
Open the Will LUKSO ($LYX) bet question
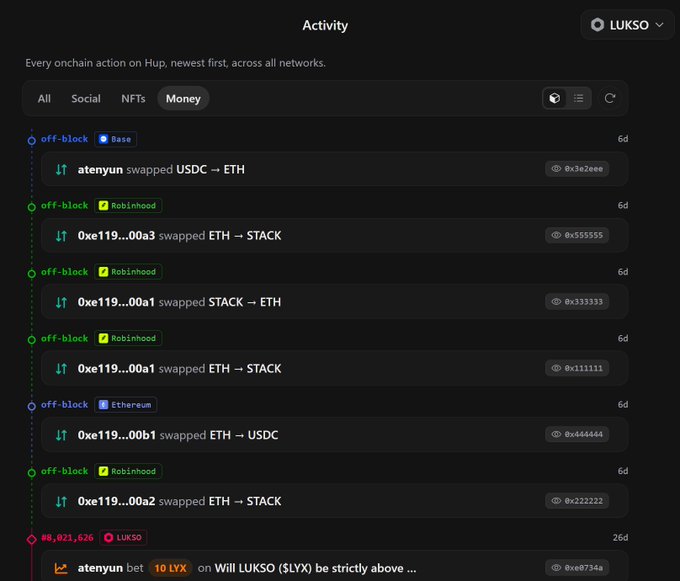click(x=315, y=568)
